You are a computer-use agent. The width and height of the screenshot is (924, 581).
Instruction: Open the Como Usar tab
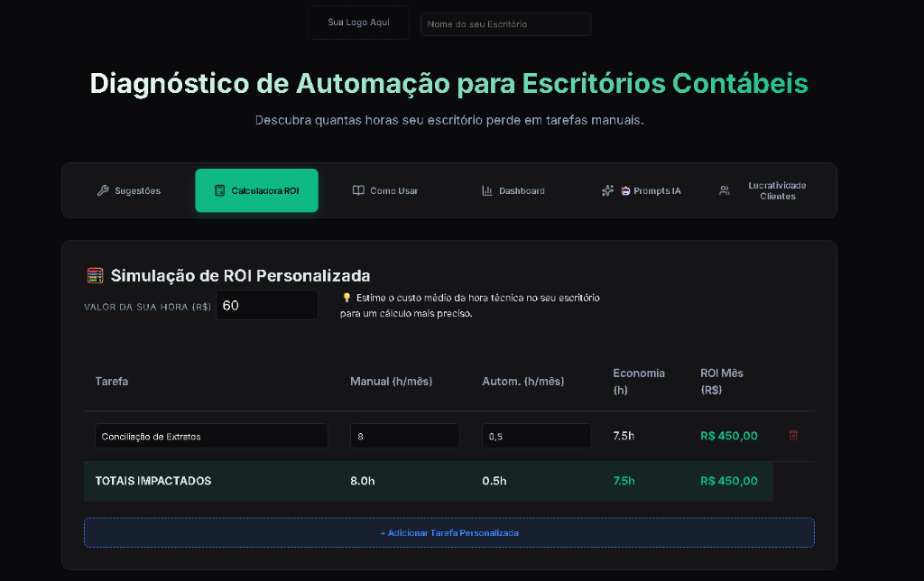(386, 190)
